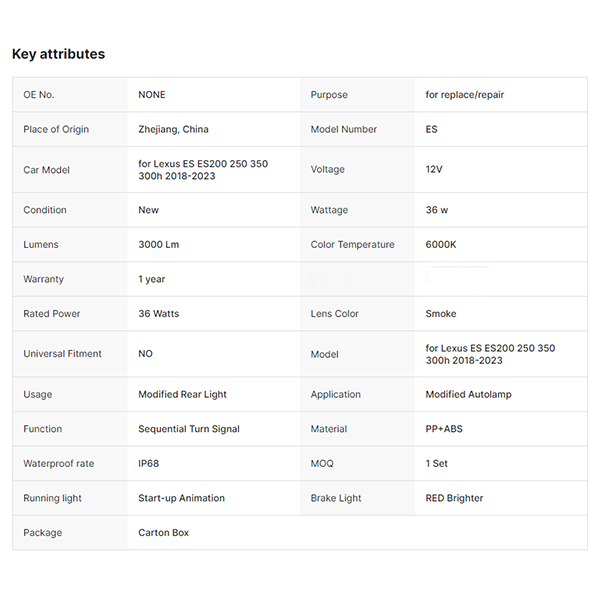Select the IP68 waterproof rate value

[x=149, y=464]
